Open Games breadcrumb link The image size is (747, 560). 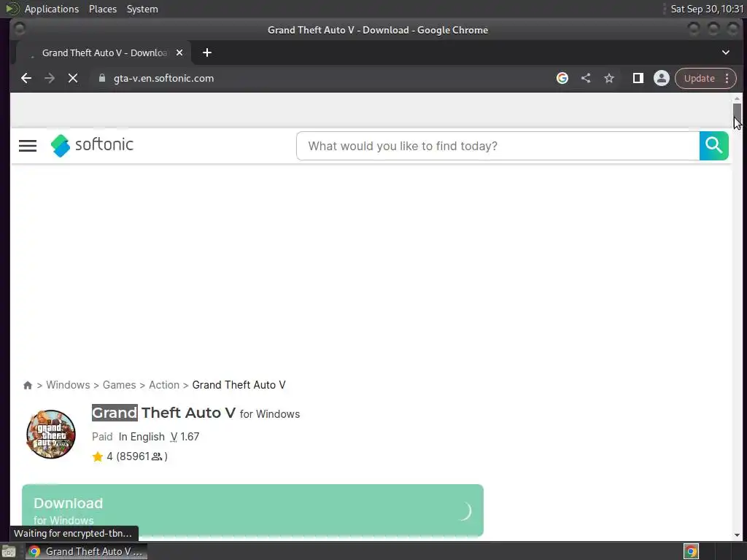coord(119,385)
